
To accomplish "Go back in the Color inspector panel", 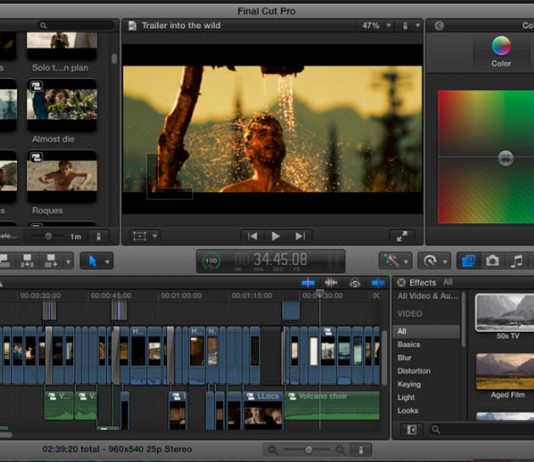I will (x=439, y=26).
